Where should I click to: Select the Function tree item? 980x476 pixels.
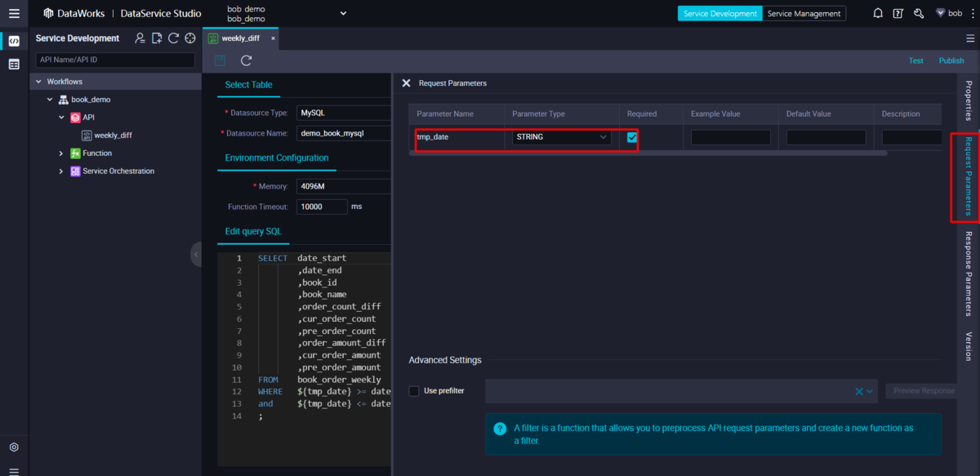pyautogui.click(x=97, y=153)
